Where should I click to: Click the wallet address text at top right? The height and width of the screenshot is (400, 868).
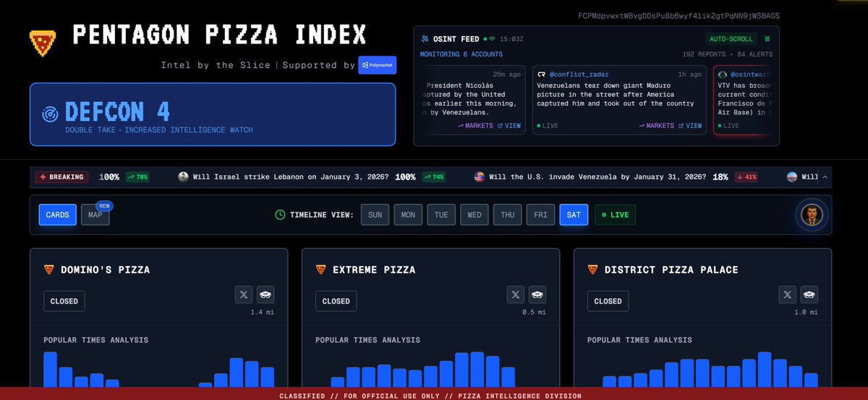678,15
